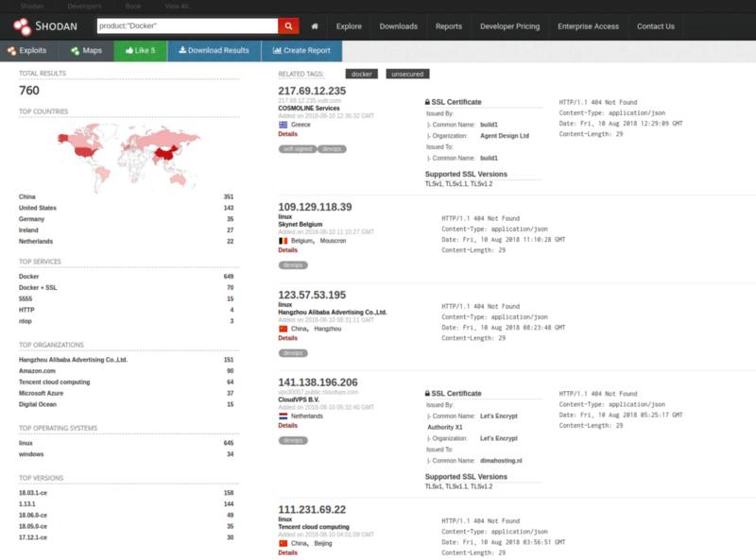Filter by HTTP service
The height and width of the screenshot is (560, 756).
[26, 310]
